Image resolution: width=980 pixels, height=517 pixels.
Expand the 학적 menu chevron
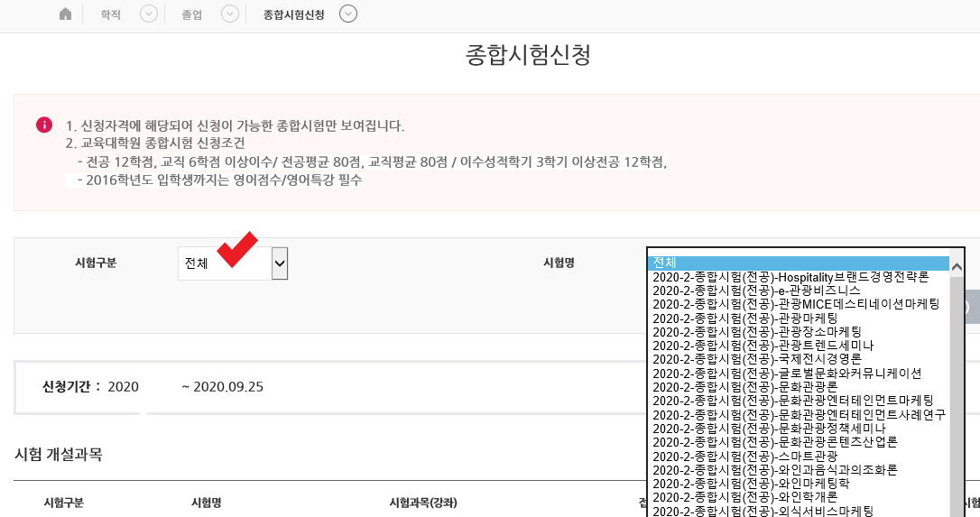tap(149, 14)
